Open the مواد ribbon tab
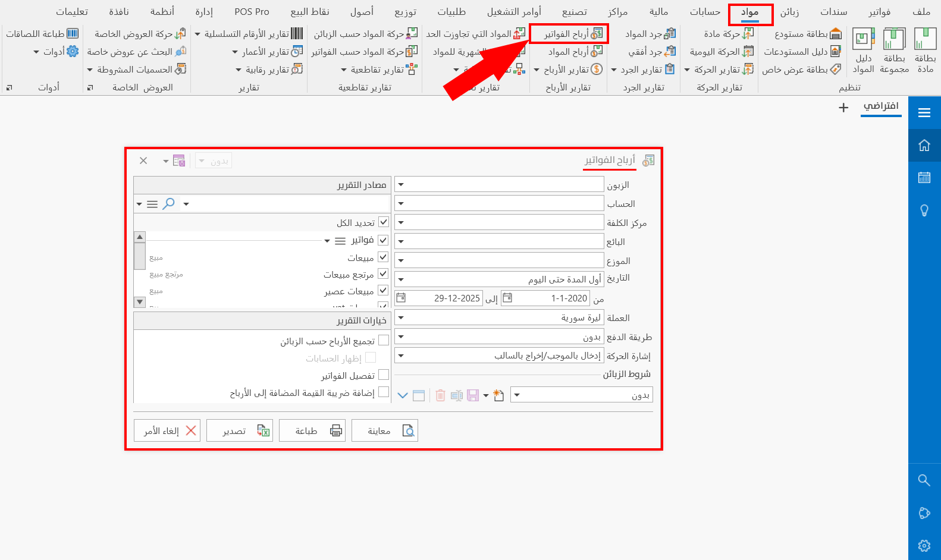The height and width of the screenshot is (560, 941). [750, 12]
